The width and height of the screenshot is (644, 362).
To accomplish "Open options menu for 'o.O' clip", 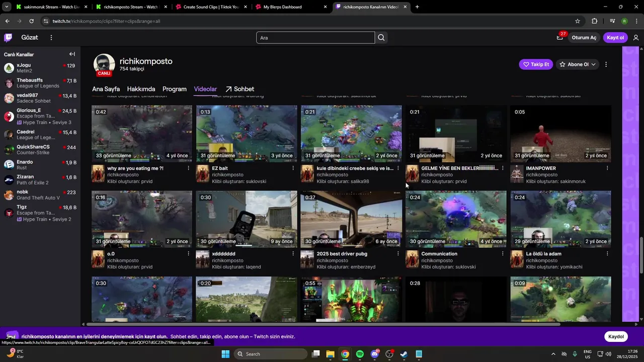I will tap(188, 254).
